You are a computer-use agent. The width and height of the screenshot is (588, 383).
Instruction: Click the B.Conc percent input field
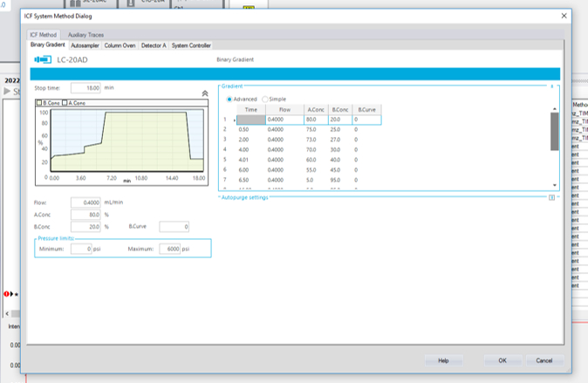coord(85,227)
